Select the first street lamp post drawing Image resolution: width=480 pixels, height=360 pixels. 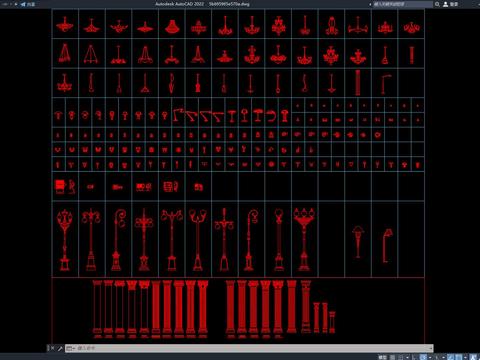[x=65, y=239]
